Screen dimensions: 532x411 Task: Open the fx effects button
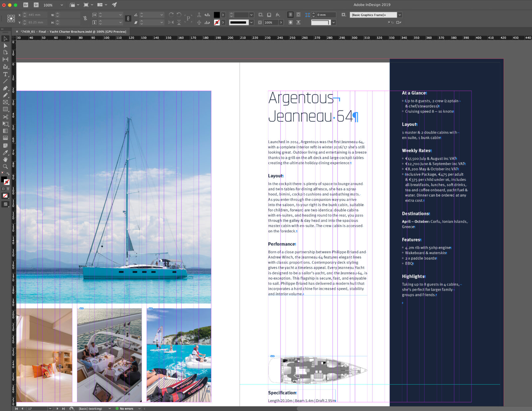[278, 15]
